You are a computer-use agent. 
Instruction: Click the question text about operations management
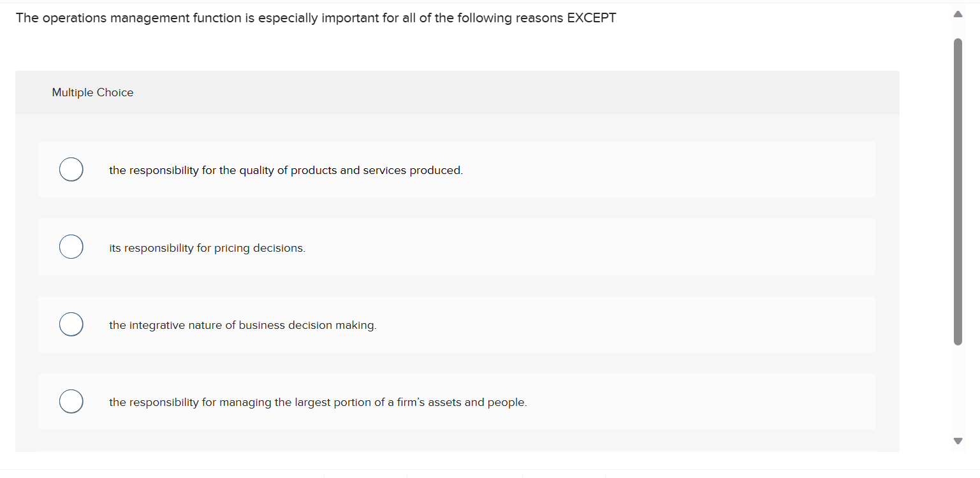[317, 17]
